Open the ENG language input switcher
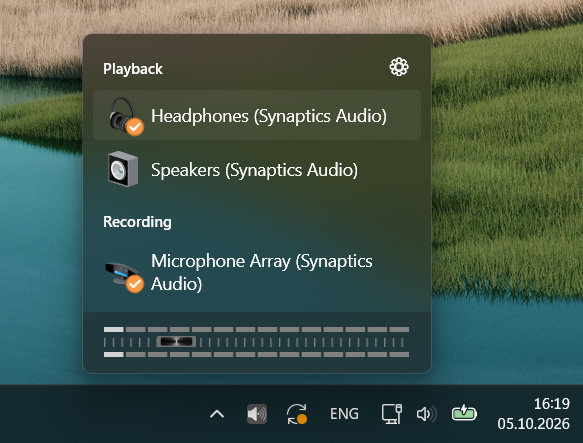 pyautogui.click(x=344, y=414)
